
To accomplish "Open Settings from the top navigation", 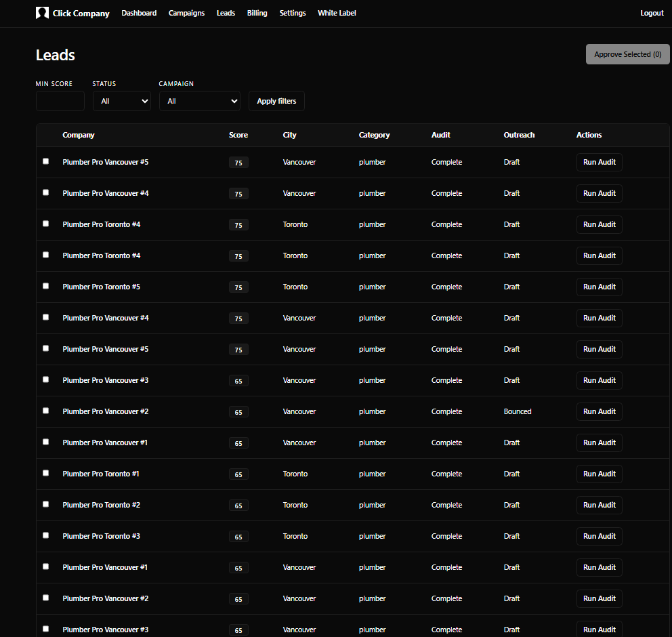I will click(293, 13).
